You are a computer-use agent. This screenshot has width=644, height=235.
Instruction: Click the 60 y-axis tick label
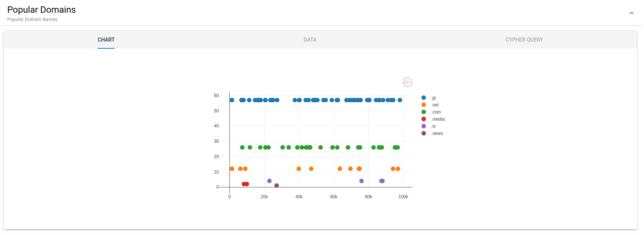pyautogui.click(x=216, y=96)
